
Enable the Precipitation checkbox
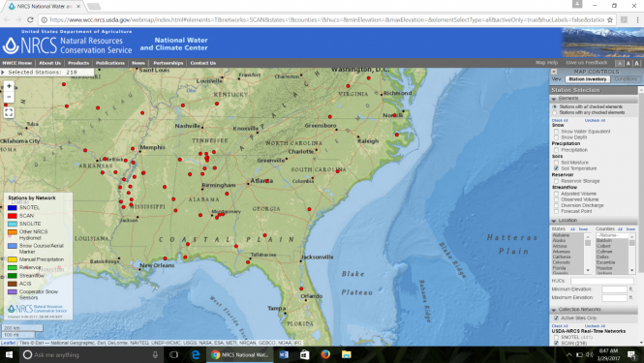click(557, 150)
